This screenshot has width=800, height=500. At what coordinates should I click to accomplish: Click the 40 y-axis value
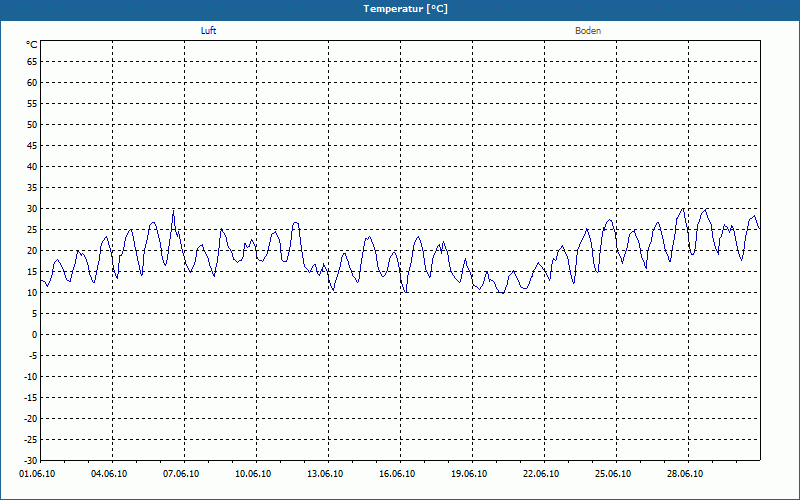(x=32, y=167)
